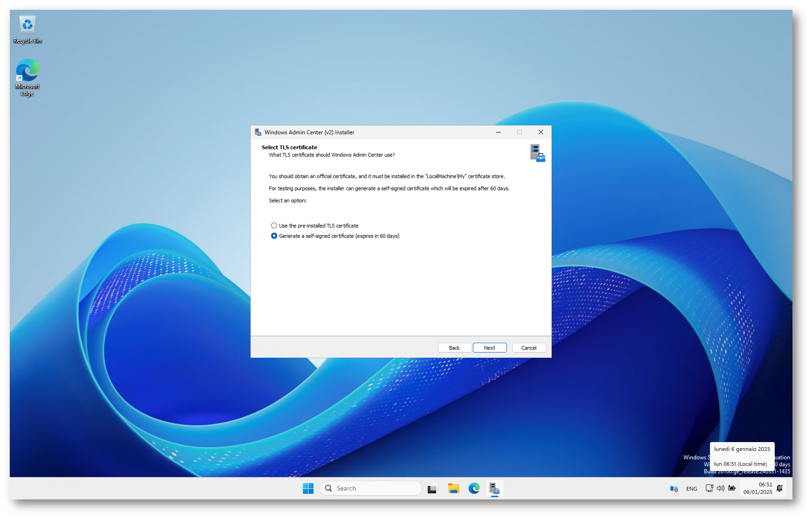Click 'What TLS certificate should Windows Admin Center use?' text
812x519 pixels.
pos(332,155)
